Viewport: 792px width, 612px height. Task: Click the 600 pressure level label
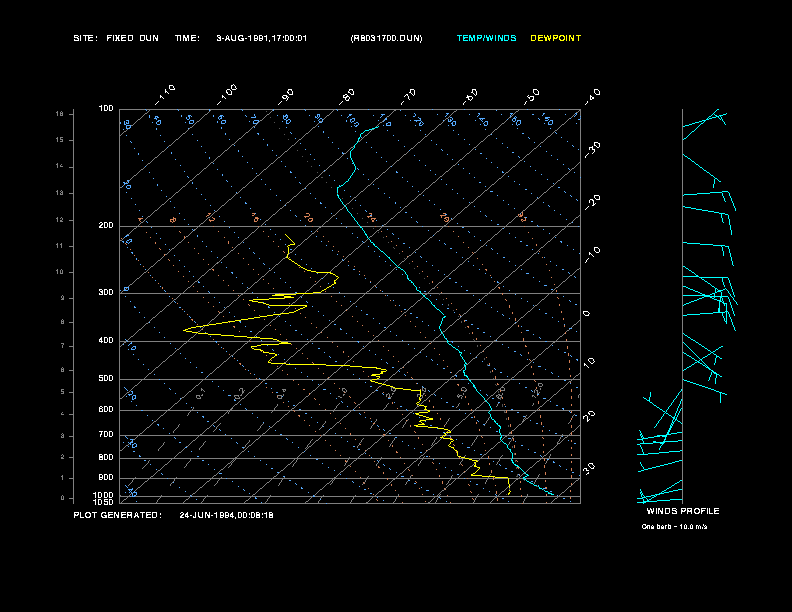click(106, 410)
